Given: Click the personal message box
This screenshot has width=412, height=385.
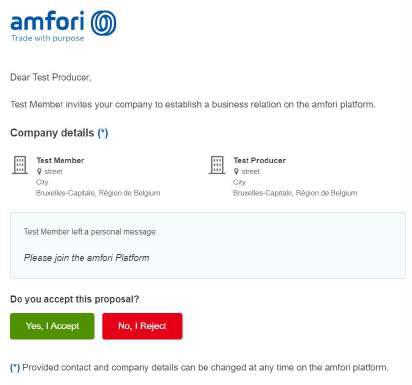Looking at the screenshot, I should (208, 245).
